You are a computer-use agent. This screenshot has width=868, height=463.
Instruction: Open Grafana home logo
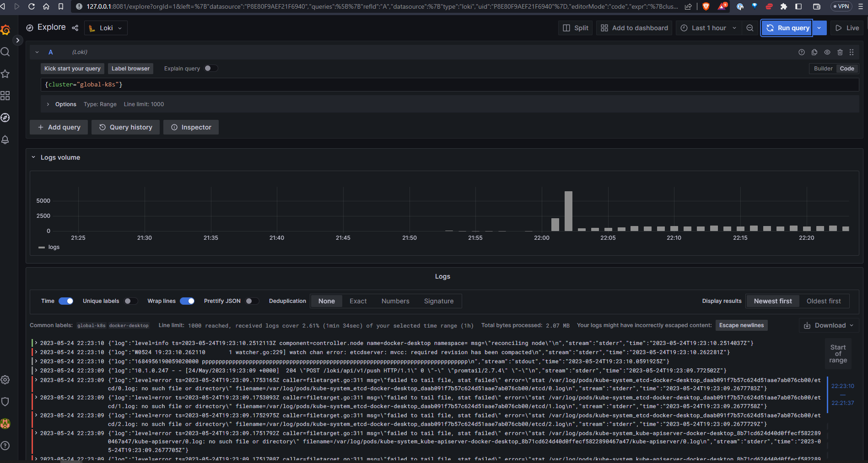tap(5, 30)
